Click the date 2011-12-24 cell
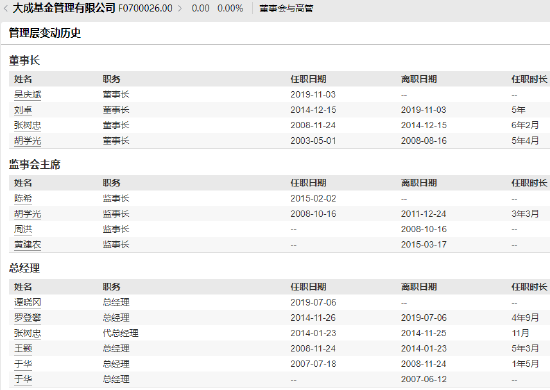The image size is (550, 390). coord(423,214)
